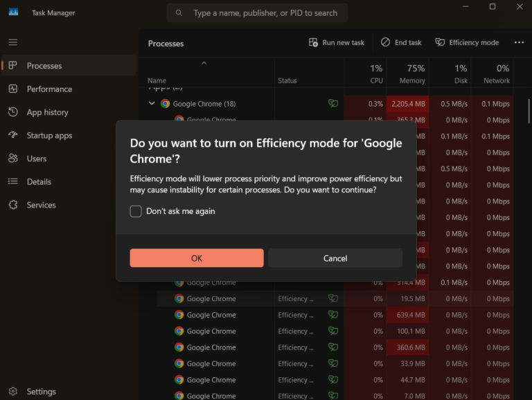Click the Cancel button in dialog
Image resolution: width=532 pixels, height=400 pixels.
point(335,258)
